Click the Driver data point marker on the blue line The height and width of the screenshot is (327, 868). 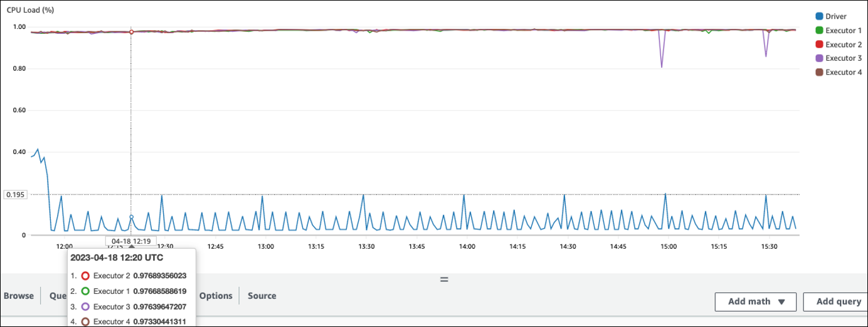click(x=131, y=217)
